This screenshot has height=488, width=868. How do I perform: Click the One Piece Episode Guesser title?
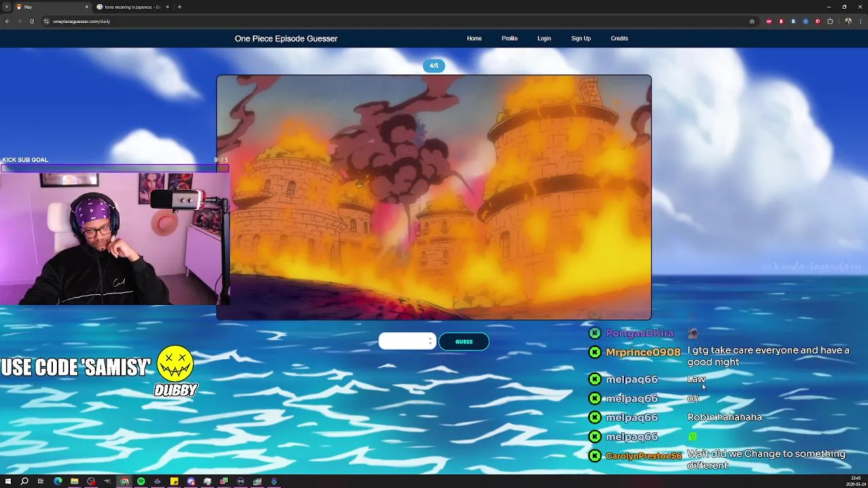[x=286, y=39]
